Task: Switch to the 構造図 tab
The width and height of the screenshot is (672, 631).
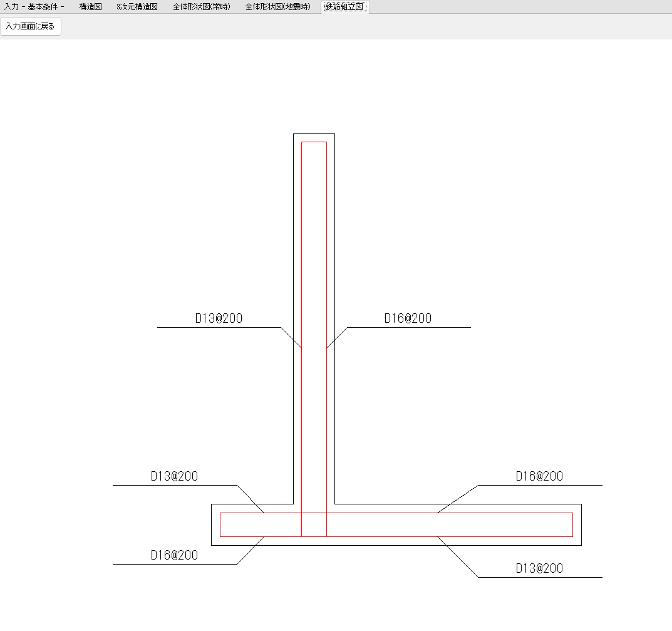Action: click(90, 7)
